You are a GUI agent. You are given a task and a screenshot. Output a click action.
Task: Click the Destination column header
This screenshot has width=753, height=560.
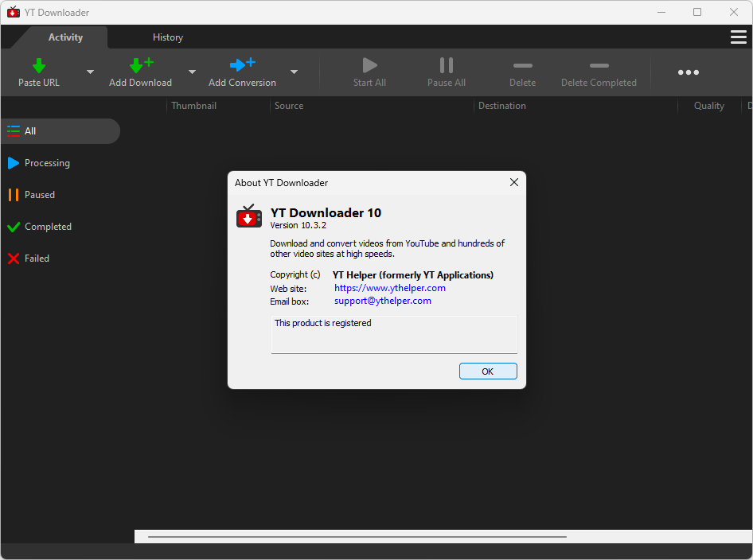(x=501, y=106)
